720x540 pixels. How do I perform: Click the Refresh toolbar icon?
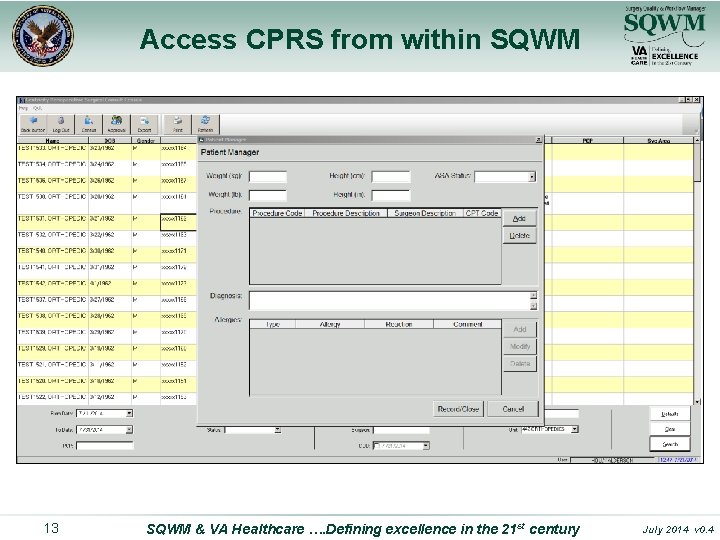(x=205, y=124)
